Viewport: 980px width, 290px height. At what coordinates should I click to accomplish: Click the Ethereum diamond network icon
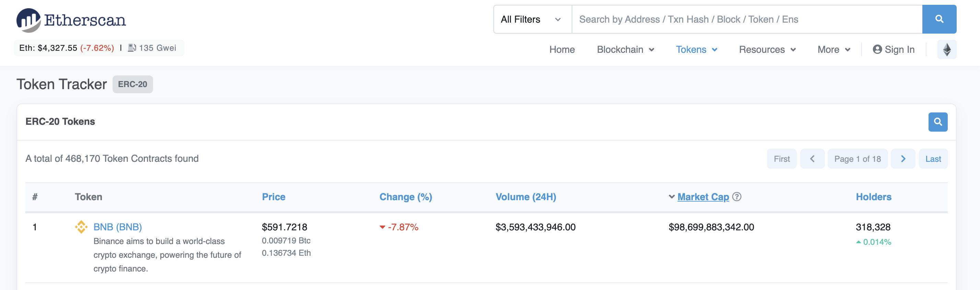pyautogui.click(x=946, y=49)
